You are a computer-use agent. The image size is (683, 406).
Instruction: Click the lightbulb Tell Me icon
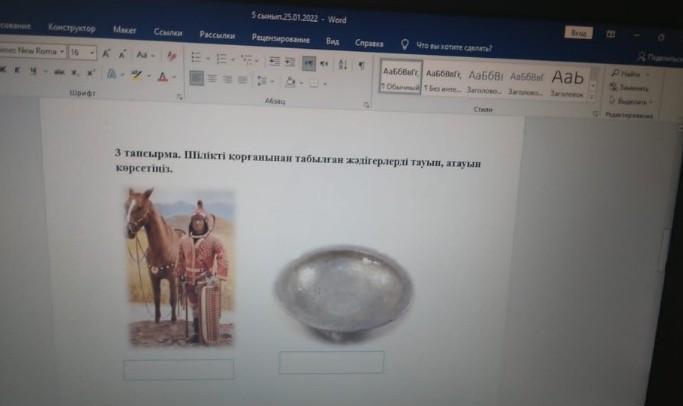(405, 44)
